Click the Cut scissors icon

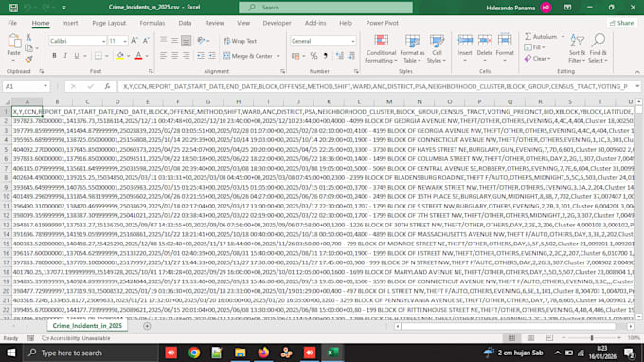click(28, 37)
